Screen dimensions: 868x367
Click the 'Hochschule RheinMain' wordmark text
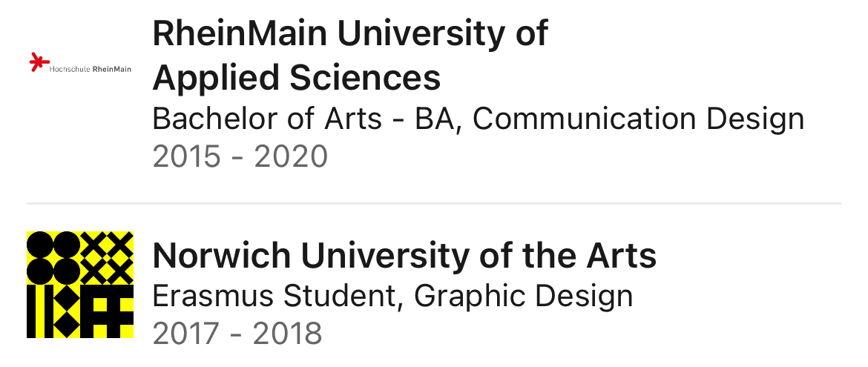click(91, 69)
